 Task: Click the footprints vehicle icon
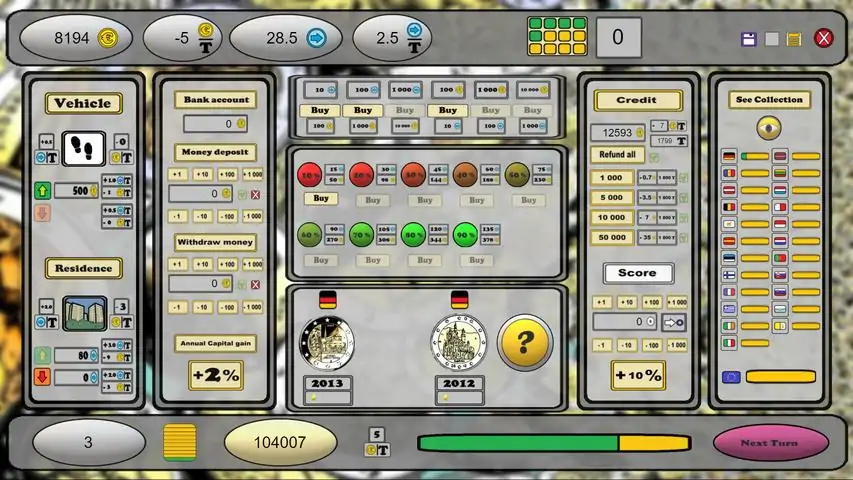(84, 149)
